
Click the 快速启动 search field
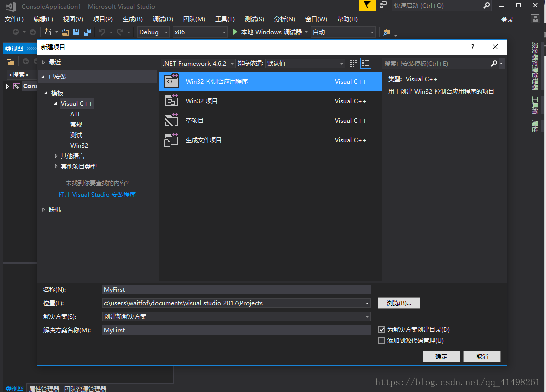tap(437, 6)
